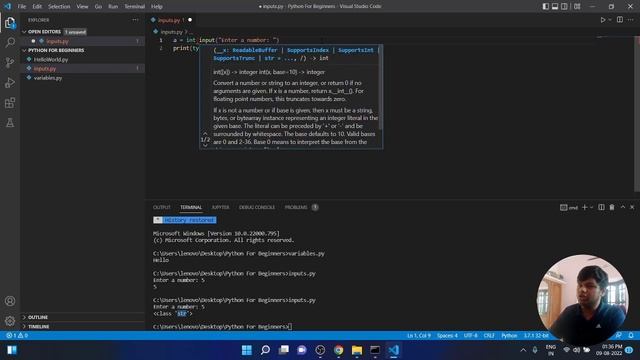
Task: Create a new terminal with plus icon
Action: (x=584, y=207)
